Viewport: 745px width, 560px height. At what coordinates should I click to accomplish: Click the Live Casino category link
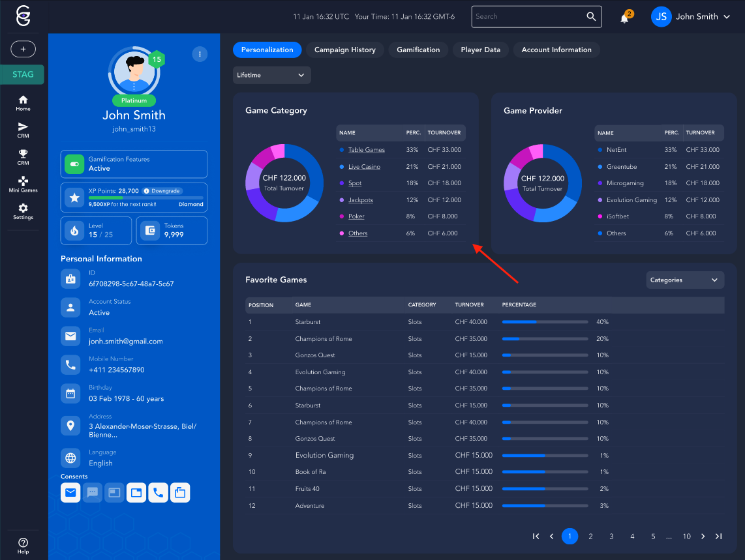coord(364,167)
